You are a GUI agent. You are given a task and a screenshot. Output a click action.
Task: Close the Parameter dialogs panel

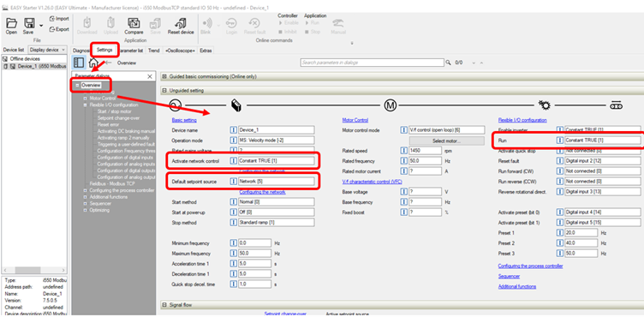tap(150, 76)
